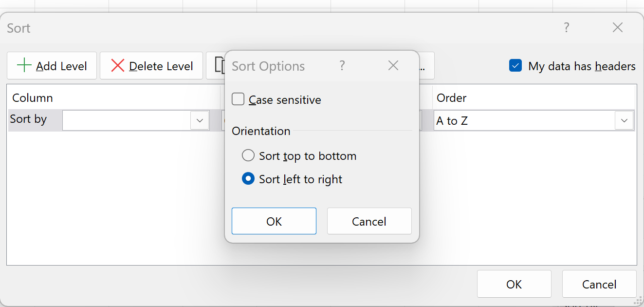Click Cancel in the main Sort dialog
The width and height of the screenshot is (644, 307).
click(599, 284)
